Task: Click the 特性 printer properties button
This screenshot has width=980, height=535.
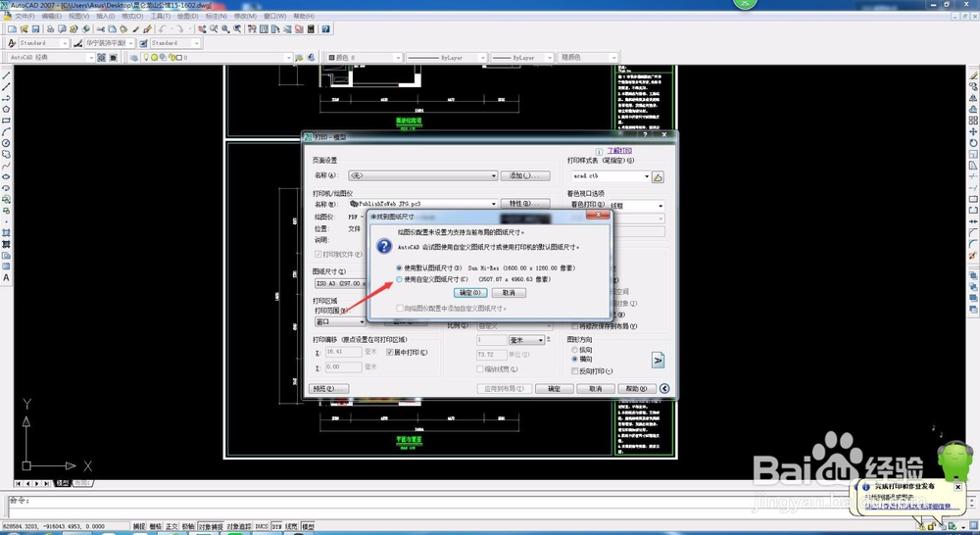Action: point(525,204)
